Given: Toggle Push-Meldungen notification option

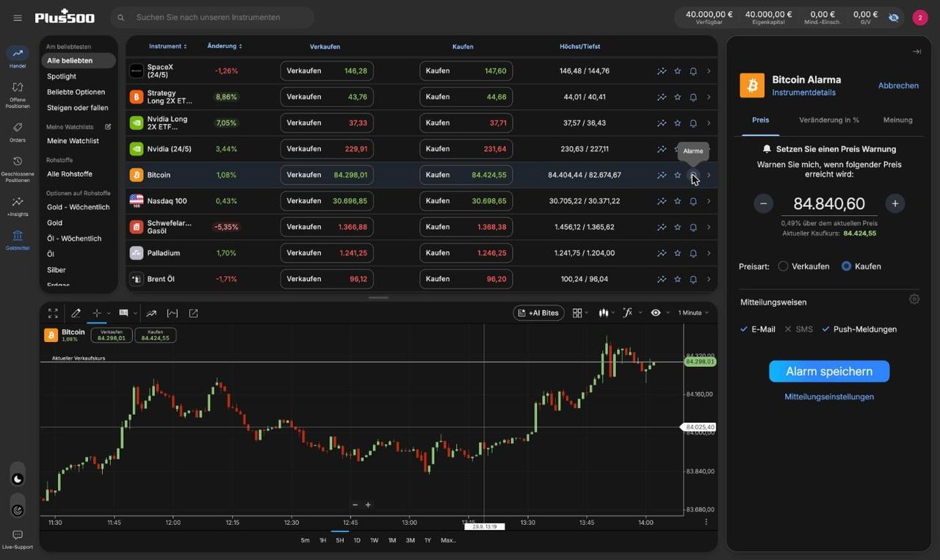Looking at the screenshot, I should pyautogui.click(x=859, y=330).
